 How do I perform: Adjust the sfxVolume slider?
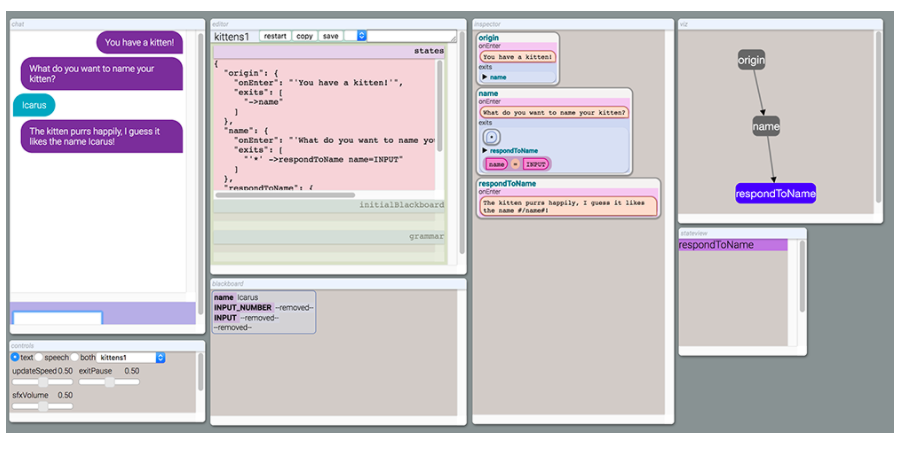43,407
